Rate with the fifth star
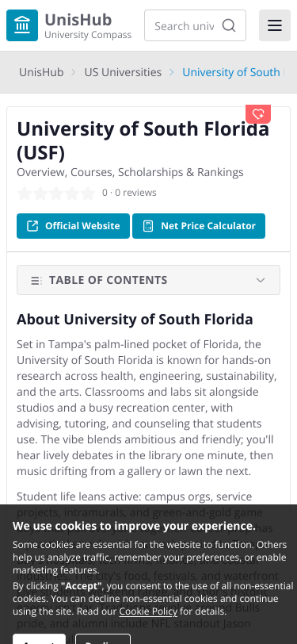 [x=88, y=193]
